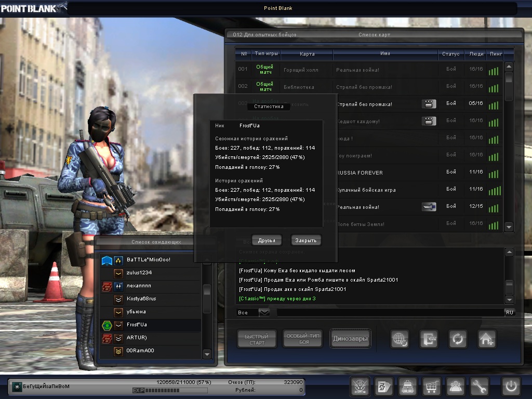Screen dimensions: 532x399
Task: Sort rooms by Люди column header
Action: pos(476,54)
